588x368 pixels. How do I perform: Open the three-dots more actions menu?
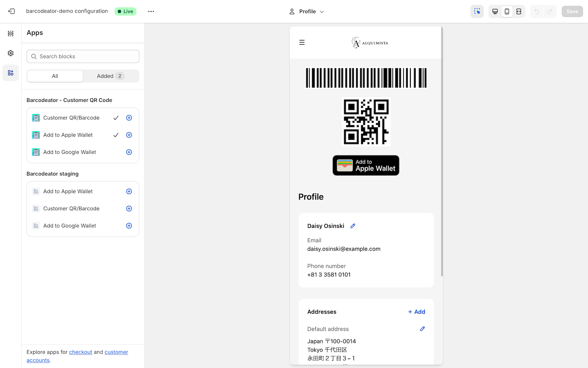151,11
